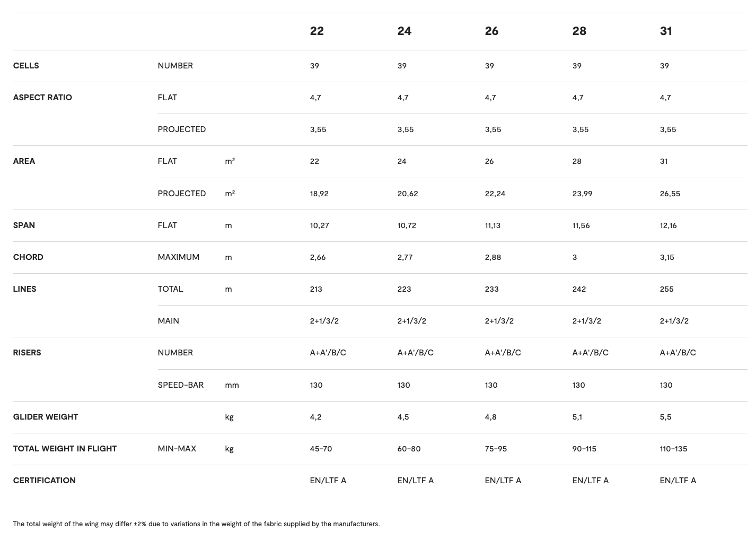Click the 26,55 projected area value

pos(670,194)
